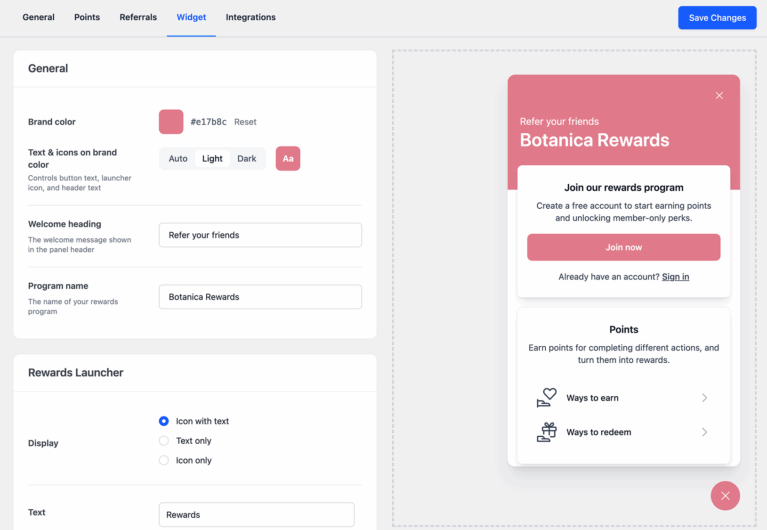Image resolution: width=767 pixels, height=530 pixels.
Task: Click the Aa text preview badge
Action: click(288, 159)
